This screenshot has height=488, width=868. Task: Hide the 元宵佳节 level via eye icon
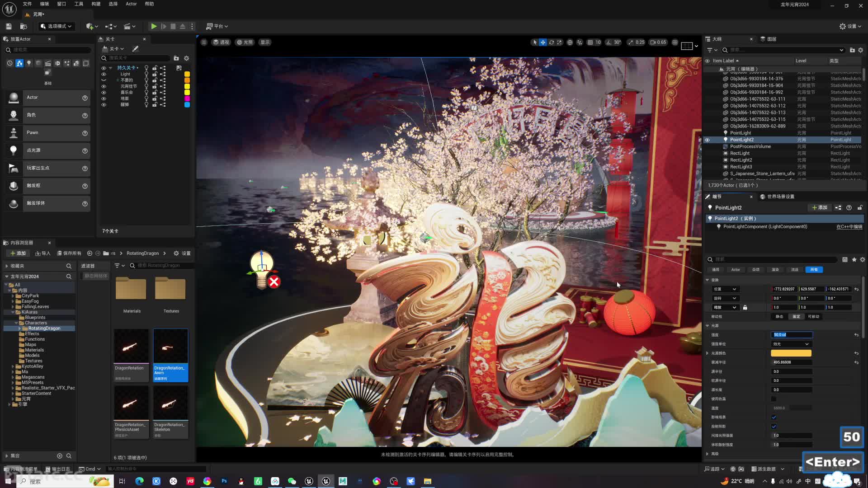click(104, 86)
